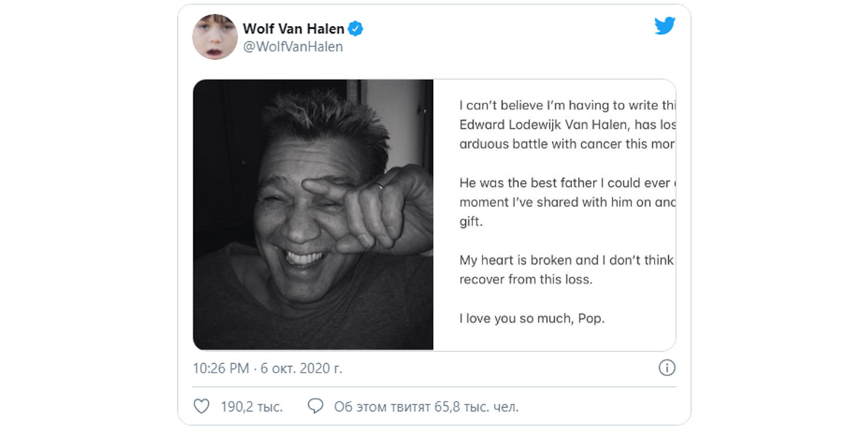Click the 190,2 тыс. like count
The height and width of the screenshot is (434, 868).
(251, 407)
